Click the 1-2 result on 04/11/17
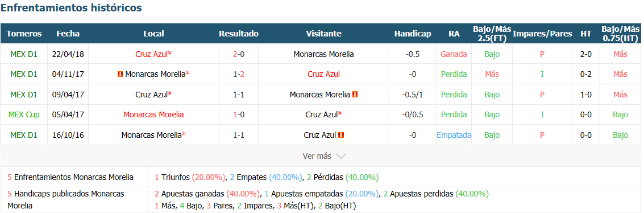644x213 pixels. pos(239,74)
